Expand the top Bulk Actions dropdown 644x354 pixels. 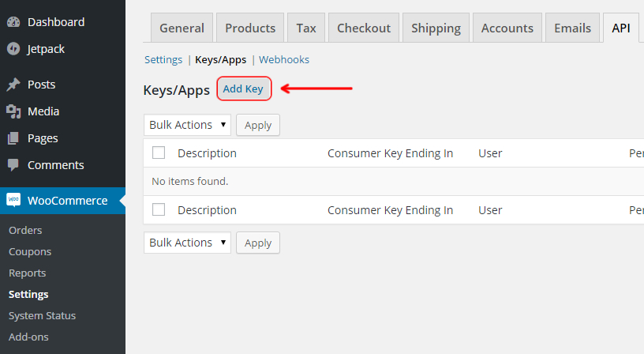click(187, 125)
